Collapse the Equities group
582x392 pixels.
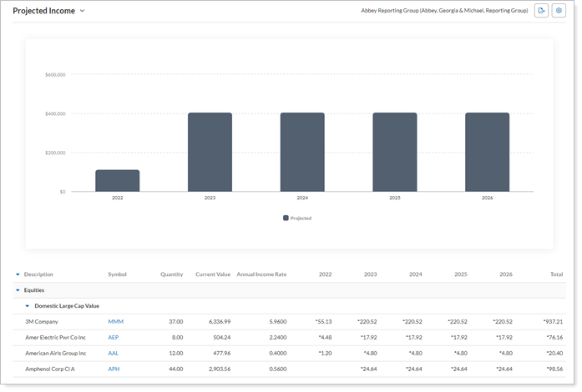pos(18,290)
